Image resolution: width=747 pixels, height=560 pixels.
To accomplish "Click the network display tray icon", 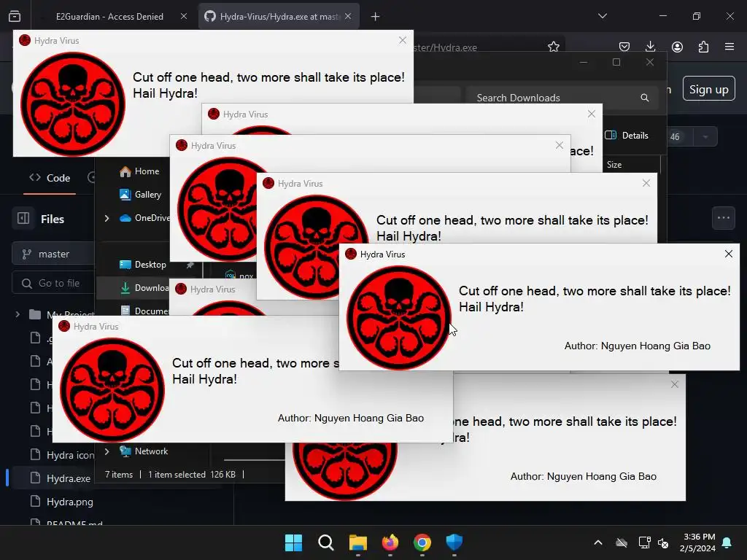I will [x=644, y=542].
